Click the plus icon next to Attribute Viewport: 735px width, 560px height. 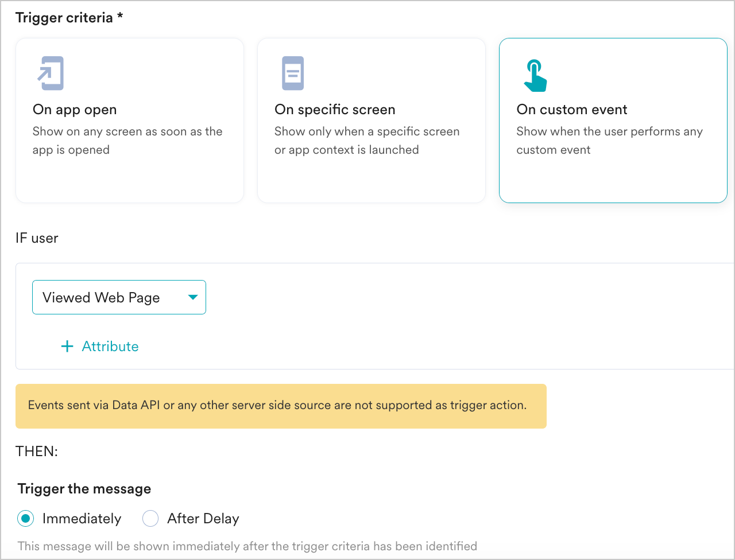(67, 346)
